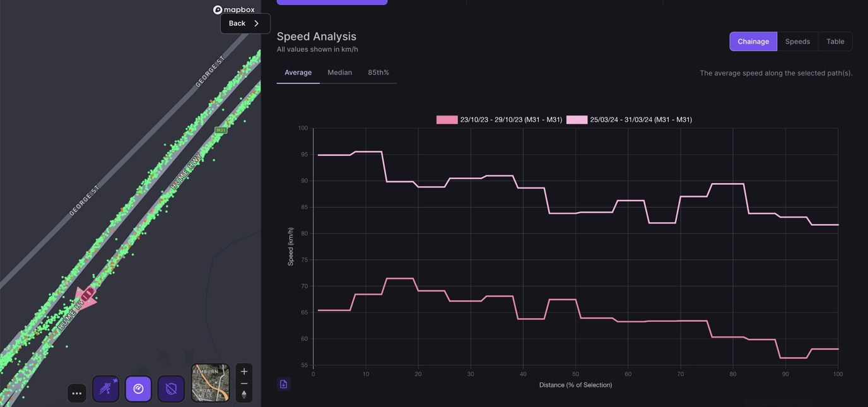Viewport: 868px width, 407px height.
Task: Switch to Chainage view
Action: click(753, 42)
